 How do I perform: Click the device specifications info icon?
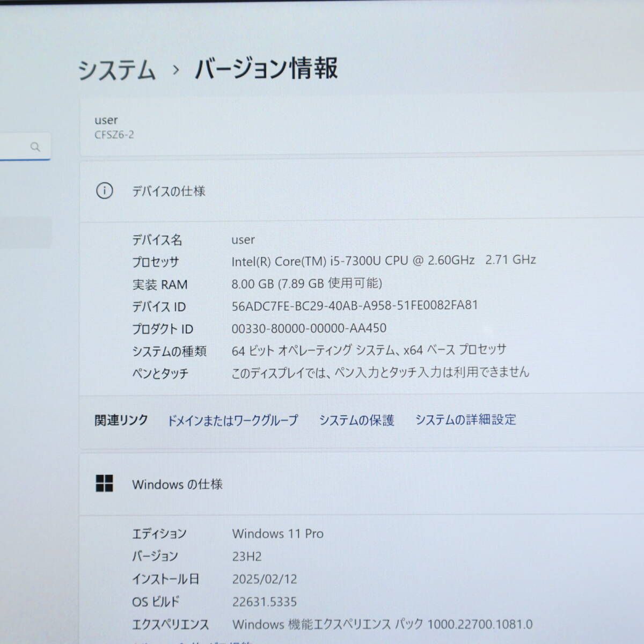tap(104, 191)
